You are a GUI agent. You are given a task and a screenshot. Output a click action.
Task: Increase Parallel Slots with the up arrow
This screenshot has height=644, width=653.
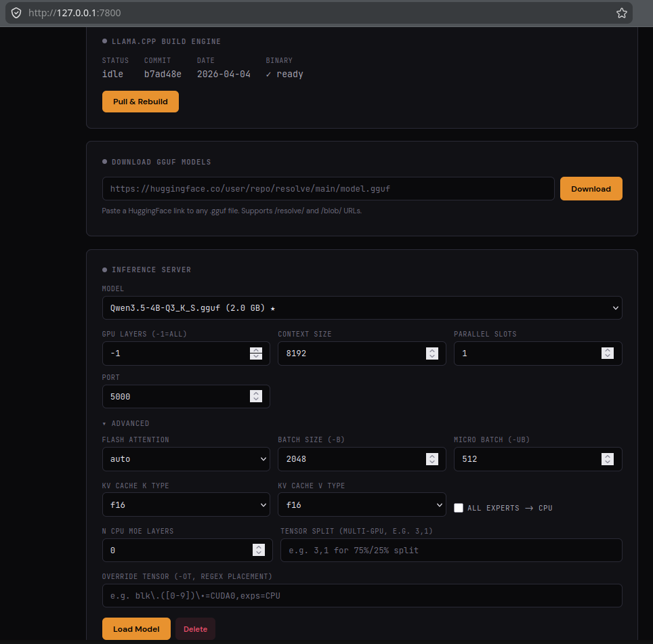coord(608,350)
